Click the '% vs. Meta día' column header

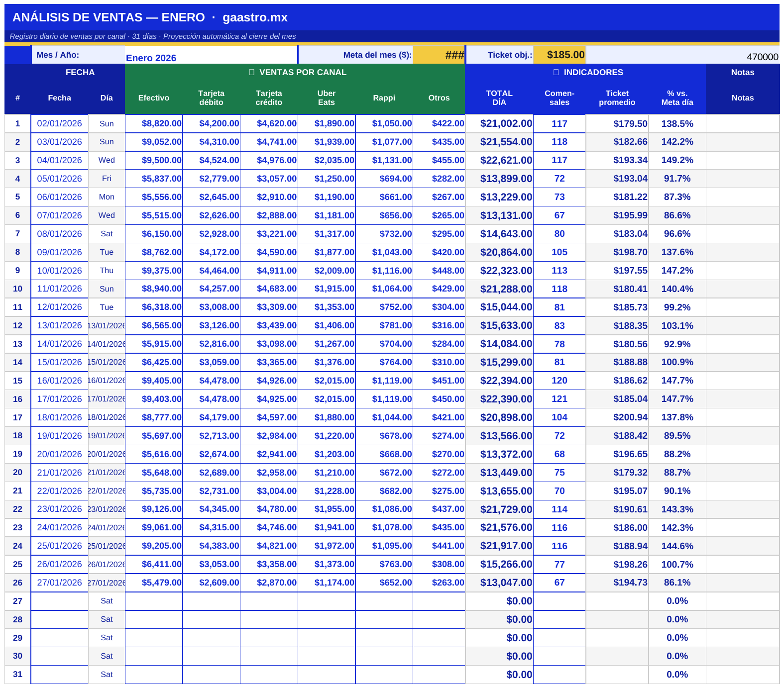click(677, 98)
